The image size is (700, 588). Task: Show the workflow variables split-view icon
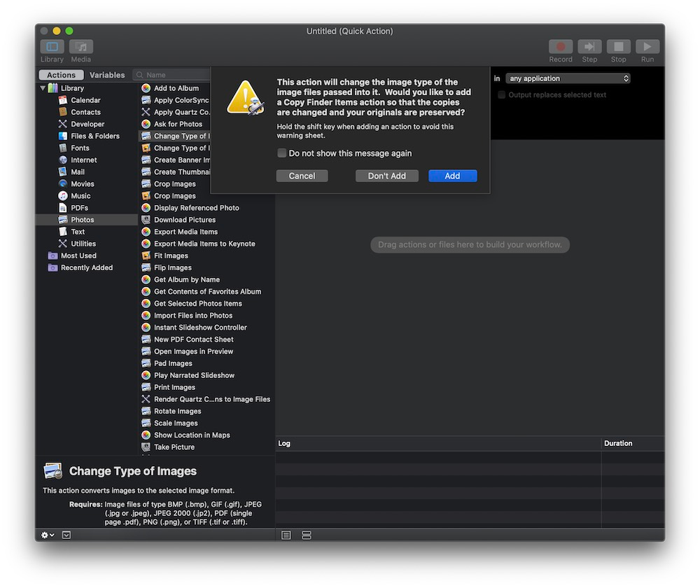tap(306, 535)
